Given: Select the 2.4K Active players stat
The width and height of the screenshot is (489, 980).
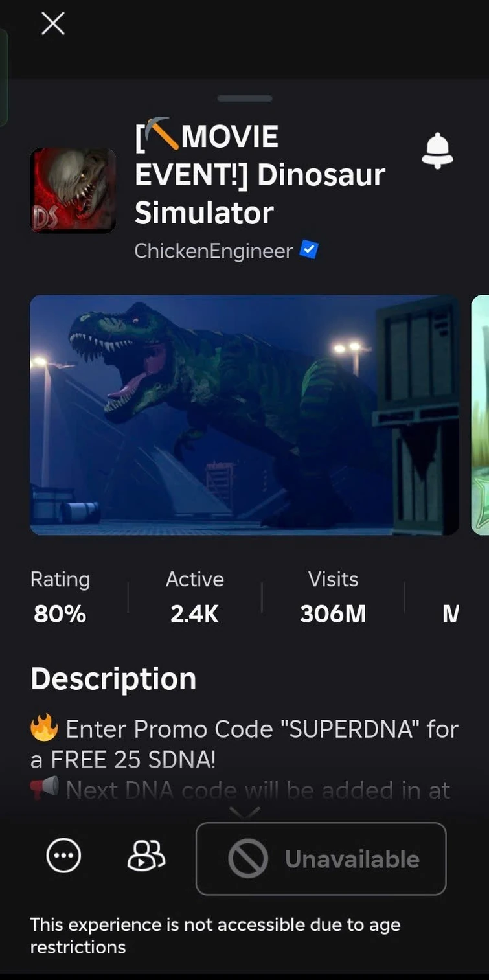Looking at the screenshot, I should pos(195,597).
